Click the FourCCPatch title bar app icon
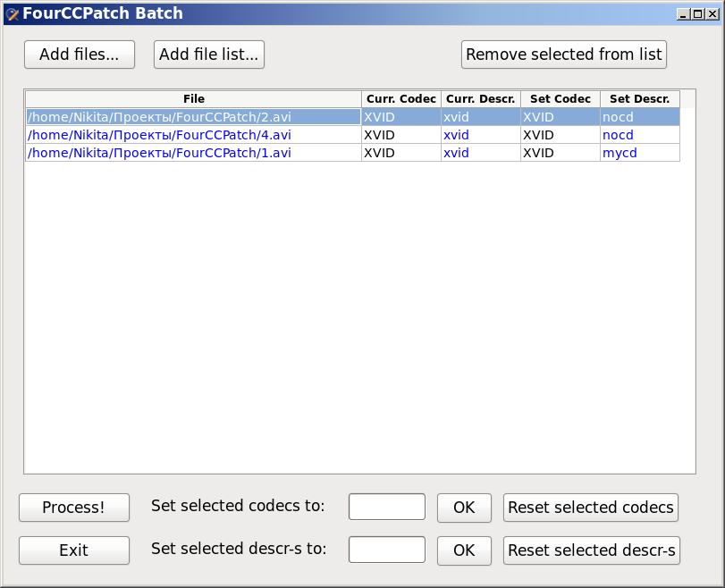The image size is (725, 588). [x=13, y=13]
